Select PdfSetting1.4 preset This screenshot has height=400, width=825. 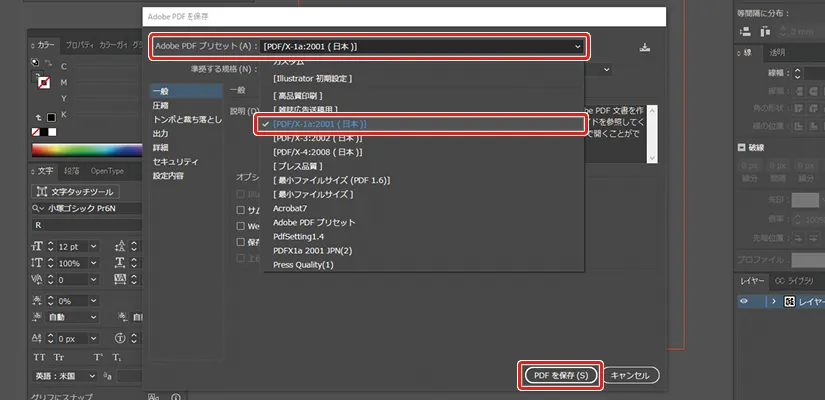coord(424,237)
